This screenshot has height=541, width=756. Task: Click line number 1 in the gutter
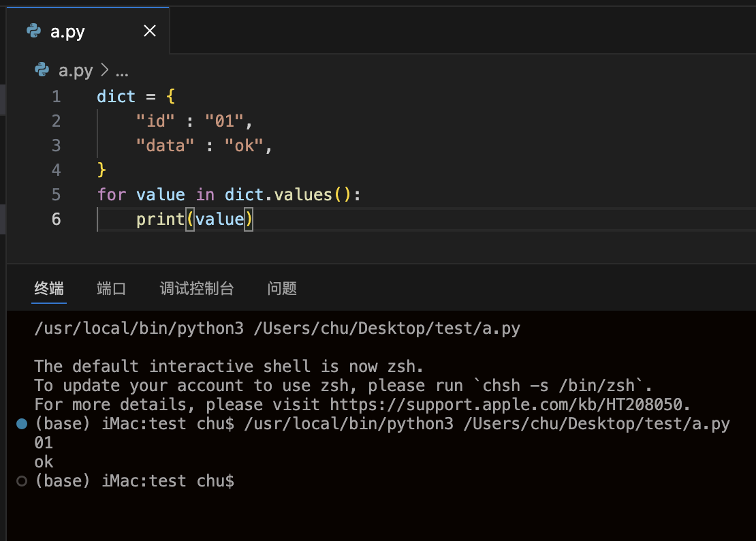56,97
